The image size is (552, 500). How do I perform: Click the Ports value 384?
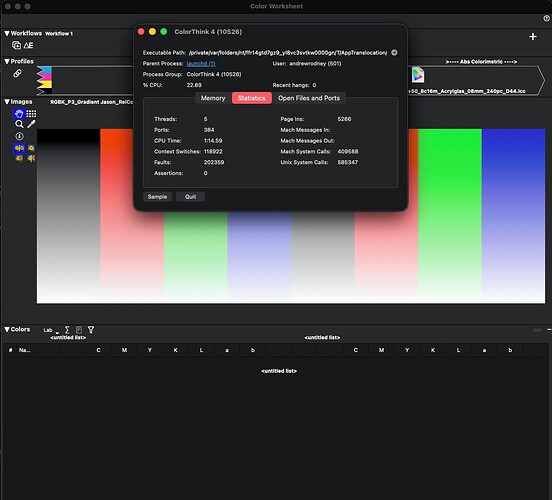[x=209, y=130]
